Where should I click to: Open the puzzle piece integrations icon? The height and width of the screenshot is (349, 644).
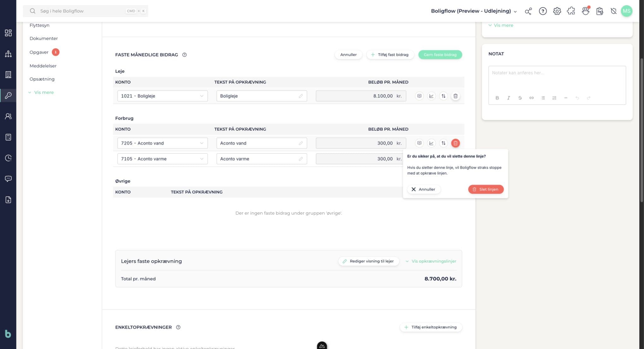tap(571, 11)
